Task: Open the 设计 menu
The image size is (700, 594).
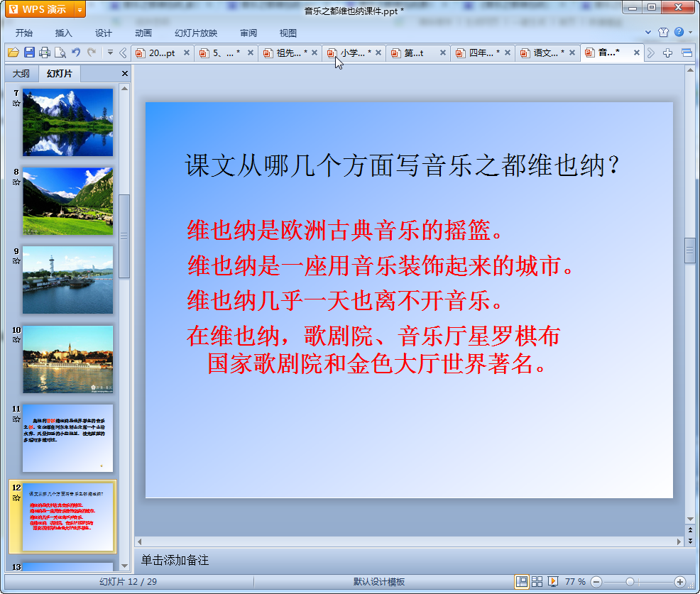Action: point(103,33)
